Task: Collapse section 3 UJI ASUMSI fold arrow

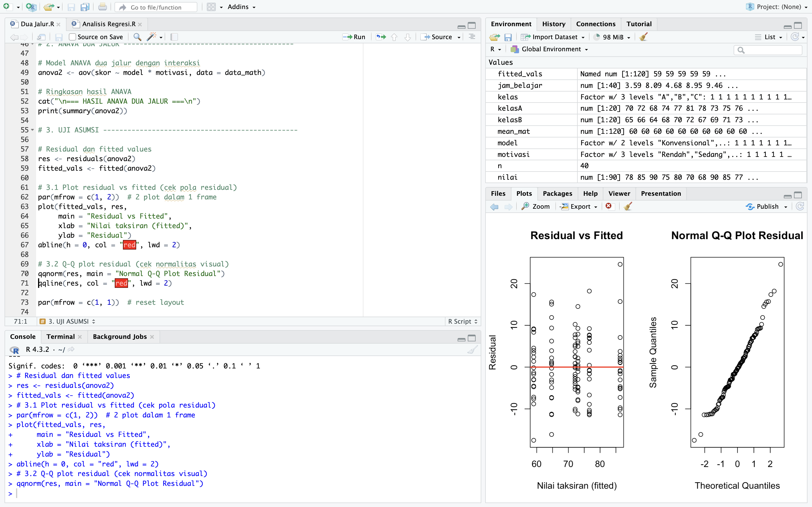Action: [32, 130]
